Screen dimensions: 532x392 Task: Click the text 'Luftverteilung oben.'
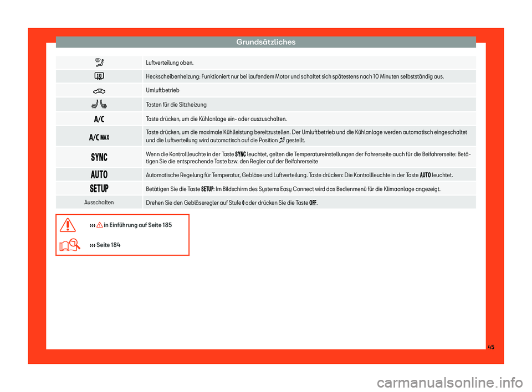170,63
